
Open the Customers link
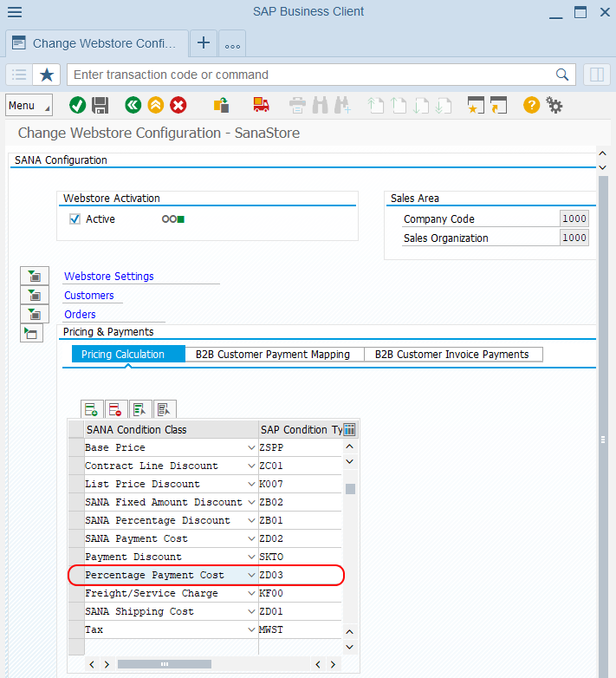coord(89,296)
